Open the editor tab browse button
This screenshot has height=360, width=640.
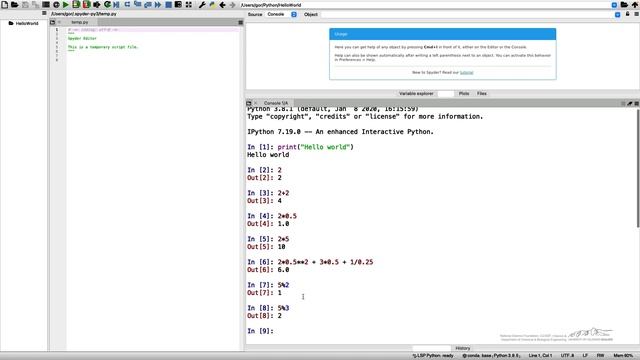(53, 22)
